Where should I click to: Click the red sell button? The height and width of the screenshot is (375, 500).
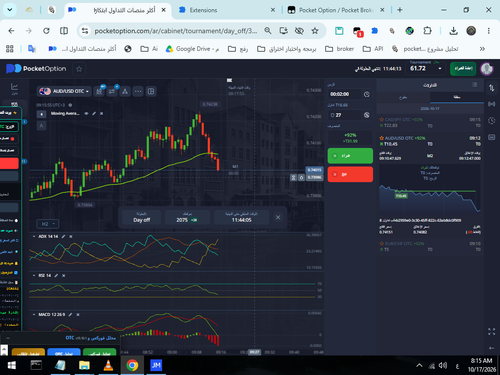pyautogui.click(x=350, y=174)
